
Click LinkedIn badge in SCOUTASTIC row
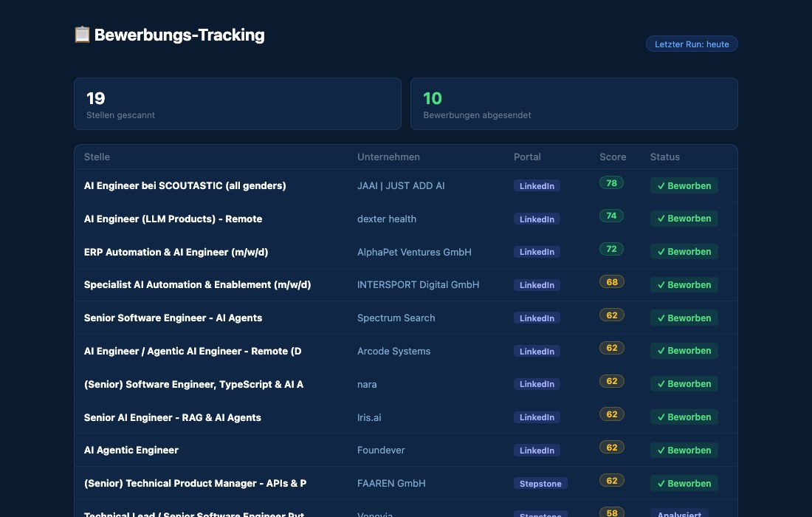tap(537, 185)
